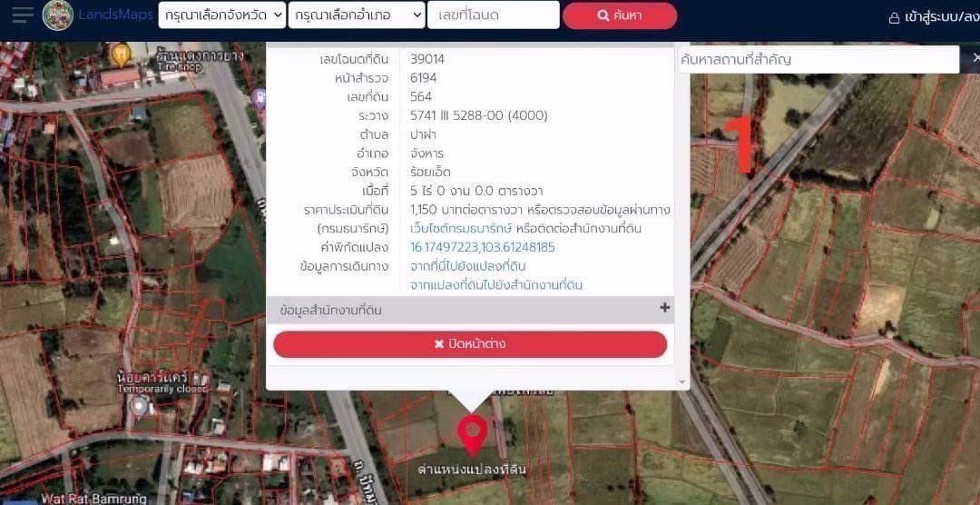This screenshot has height=505, width=980.
Task: Expand the land office information section
Action: click(x=664, y=309)
